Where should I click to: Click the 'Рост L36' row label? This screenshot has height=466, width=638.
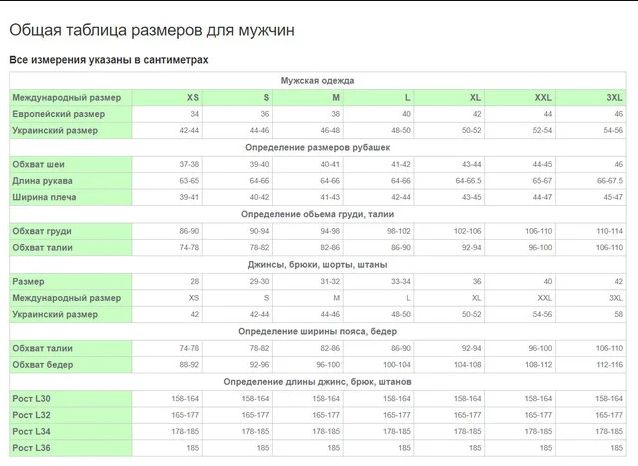pos(31,448)
